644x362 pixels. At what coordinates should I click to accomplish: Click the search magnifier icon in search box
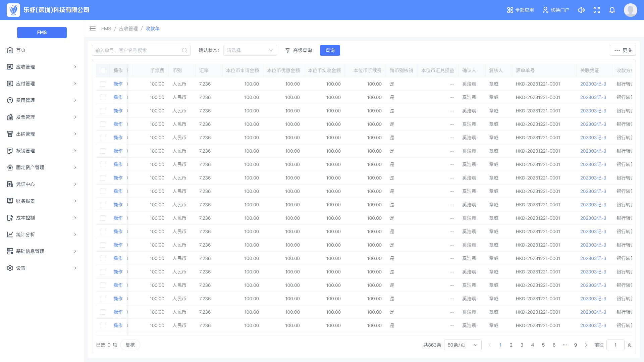[184, 50]
